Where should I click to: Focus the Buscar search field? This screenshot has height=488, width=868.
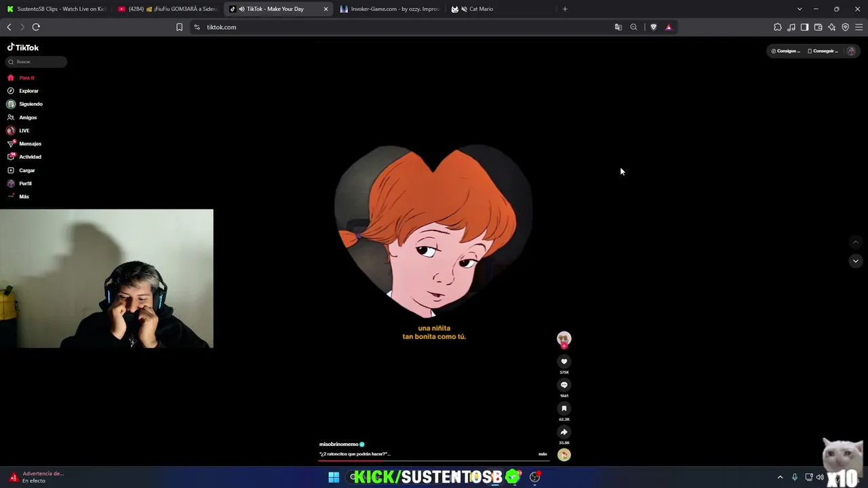point(37,62)
